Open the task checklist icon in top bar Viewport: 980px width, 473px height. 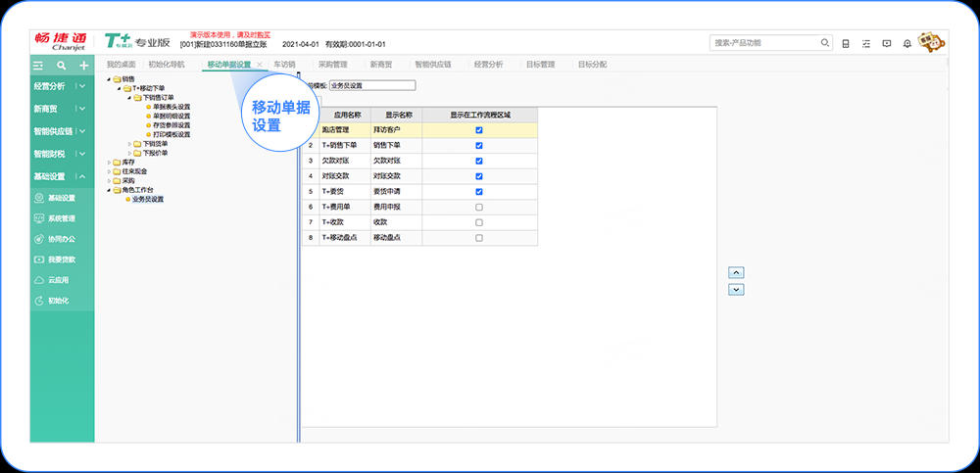(x=865, y=44)
